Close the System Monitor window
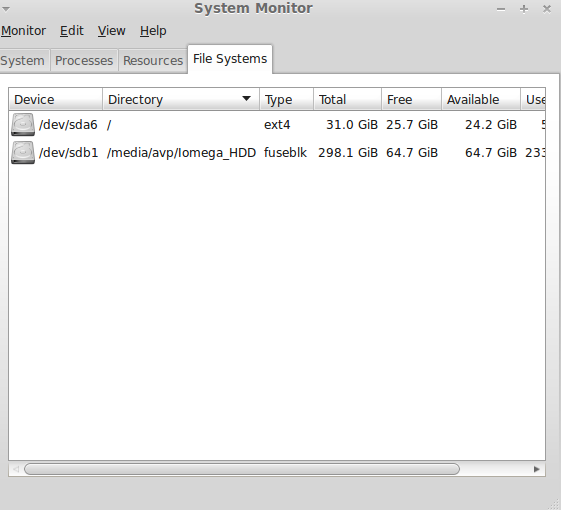This screenshot has height=510, width=561. 547,9
